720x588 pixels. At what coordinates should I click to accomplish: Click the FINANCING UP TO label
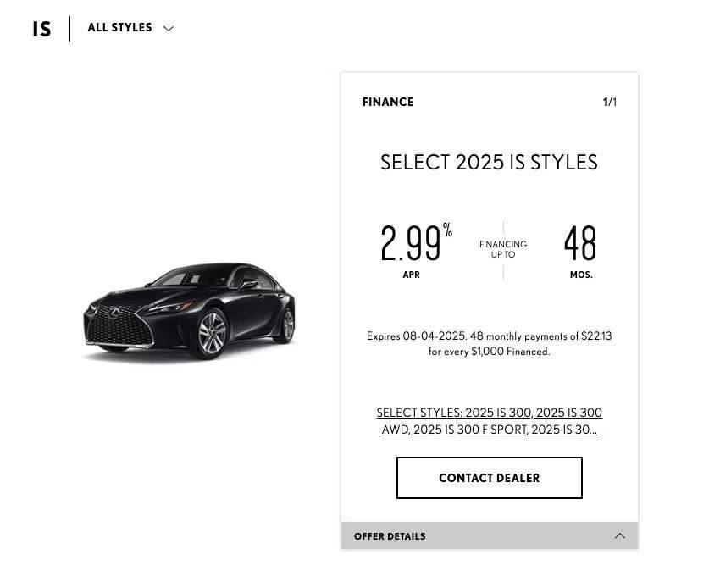pyautogui.click(x=503, y=249)
